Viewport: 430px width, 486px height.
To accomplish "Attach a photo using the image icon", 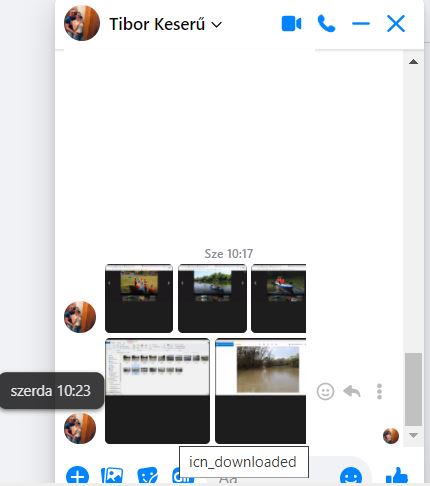I will (112, 475).
